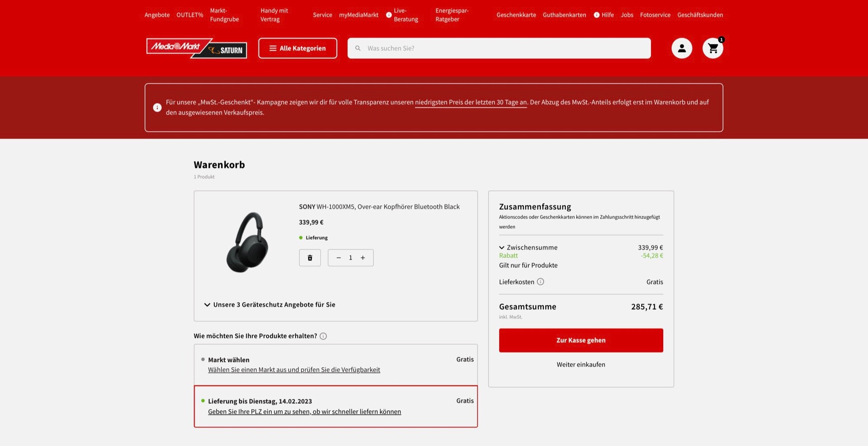Increase quantity with the plus button

(363, 258)
